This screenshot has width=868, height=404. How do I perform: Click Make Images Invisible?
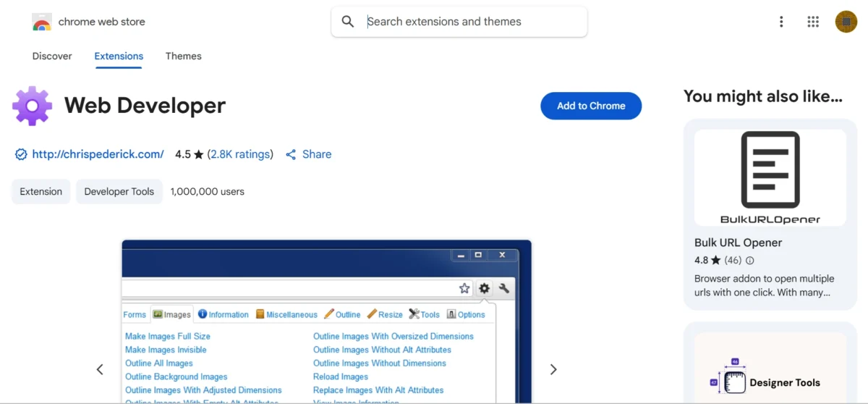pyautogui.click(x=166, y=350)
